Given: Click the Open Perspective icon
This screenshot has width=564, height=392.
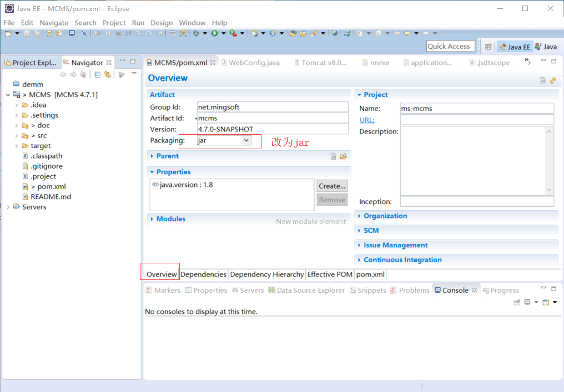Looking at the screenshot, I should click(488, 47).
